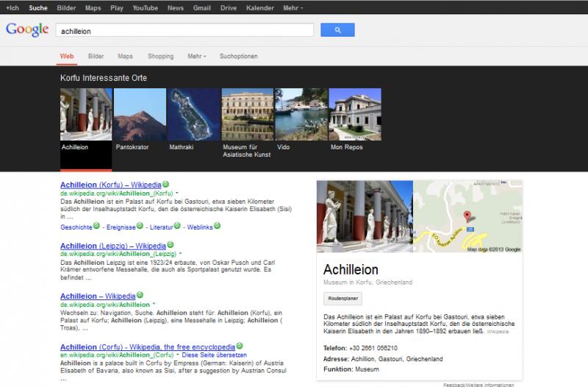Open +Ich in the top bar
Image resolution: width=588 pixels, height=387 pixels.
click(x=12, y=8)
